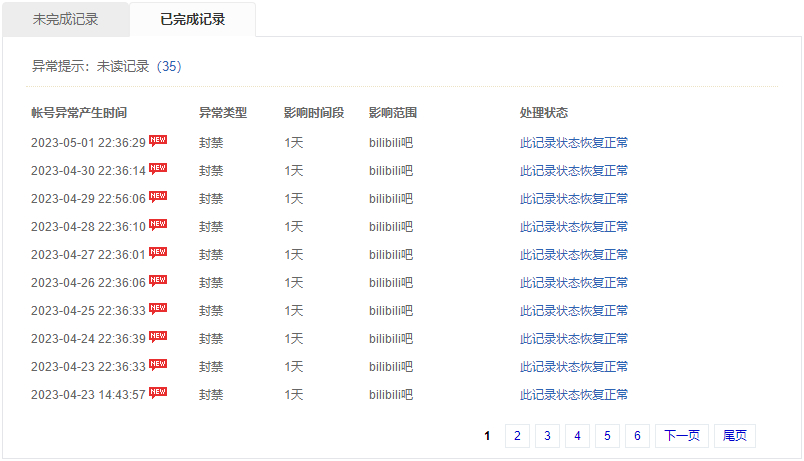
Task: Jump to last page via 尾页
Action: [735, 436]
